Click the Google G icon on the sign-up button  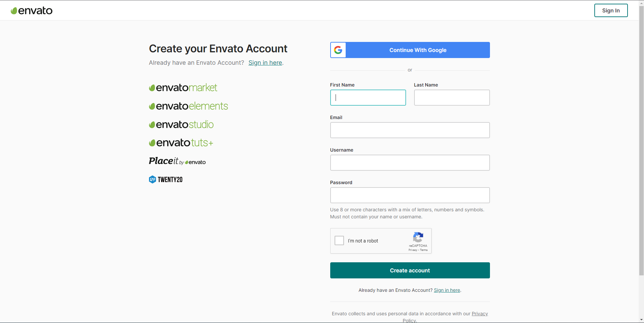(338, 50)
